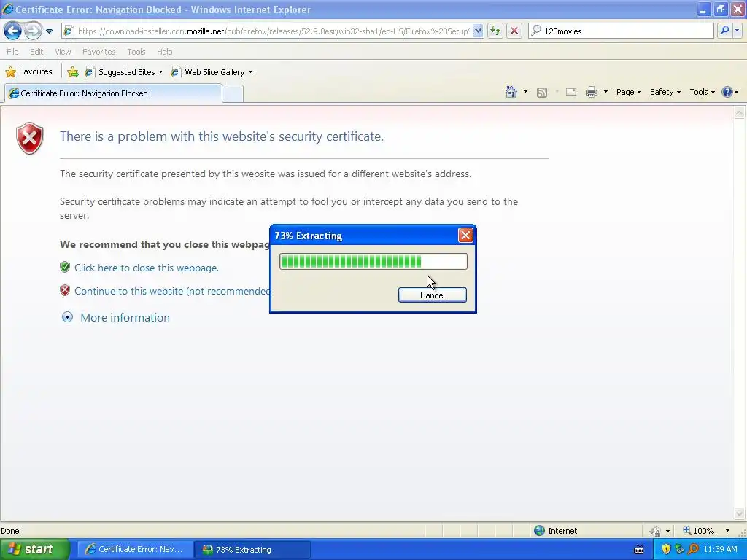This screenshot has width=747, height=560.
Task: Open the Favorites menu
Action: pos(98,52)
